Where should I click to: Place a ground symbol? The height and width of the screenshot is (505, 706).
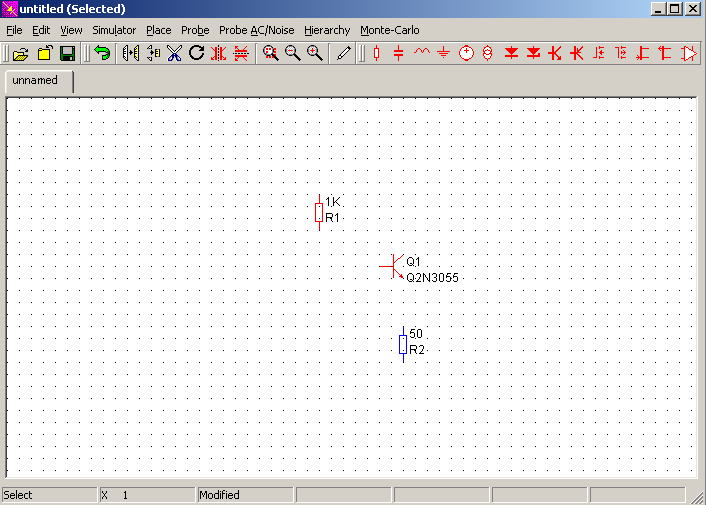pos(444,54)
